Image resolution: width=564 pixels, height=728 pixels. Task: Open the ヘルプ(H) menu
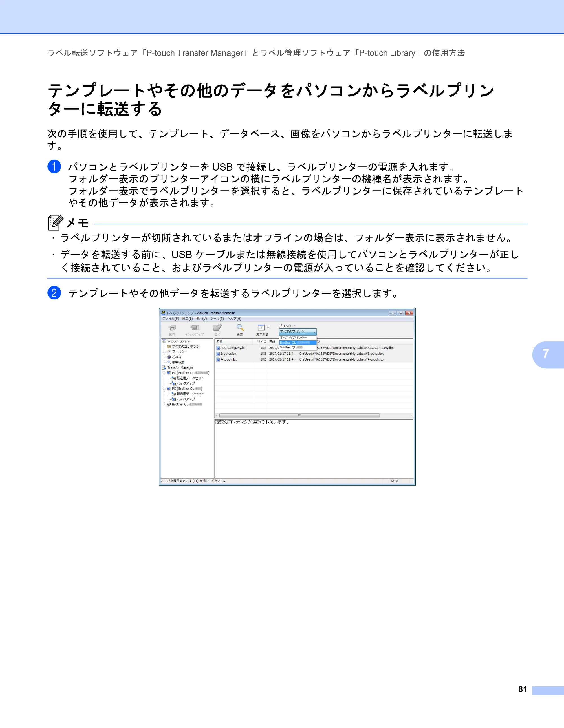234,319
